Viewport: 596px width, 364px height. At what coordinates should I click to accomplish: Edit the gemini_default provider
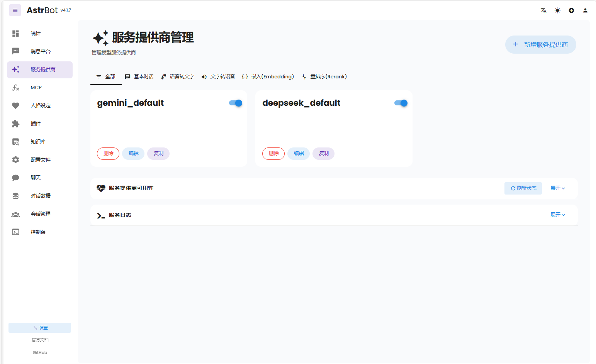coord(133,154)
